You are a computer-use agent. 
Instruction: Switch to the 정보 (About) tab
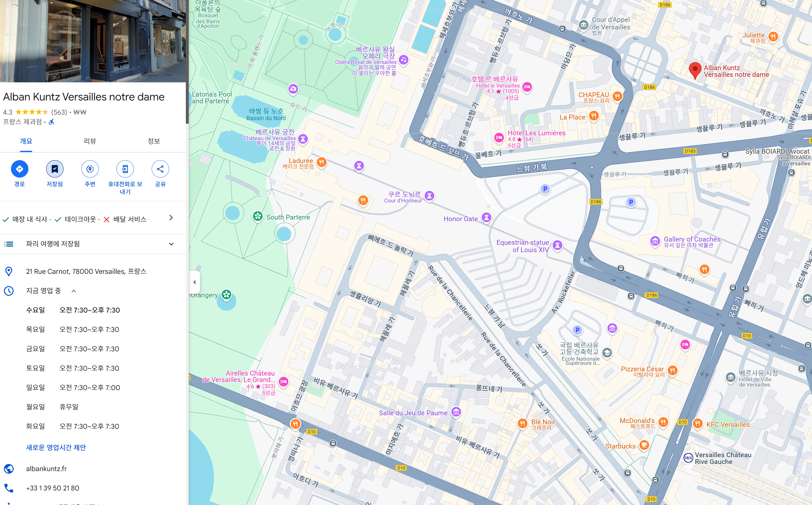coord(154,141)
